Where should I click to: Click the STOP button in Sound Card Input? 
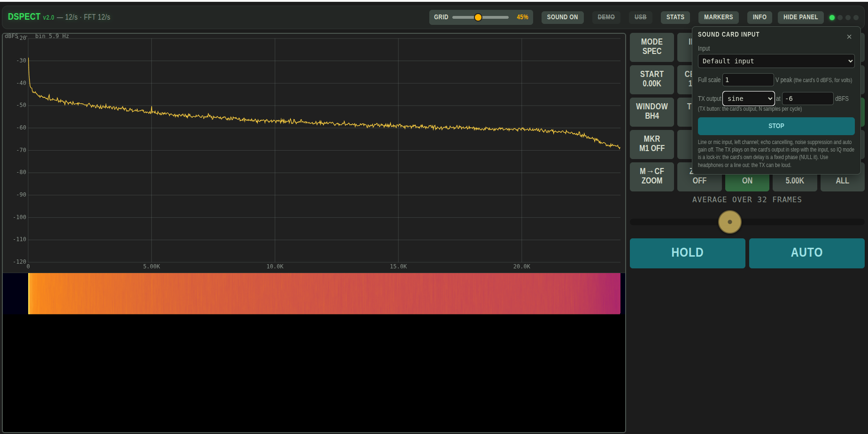[x=776, y=126]
